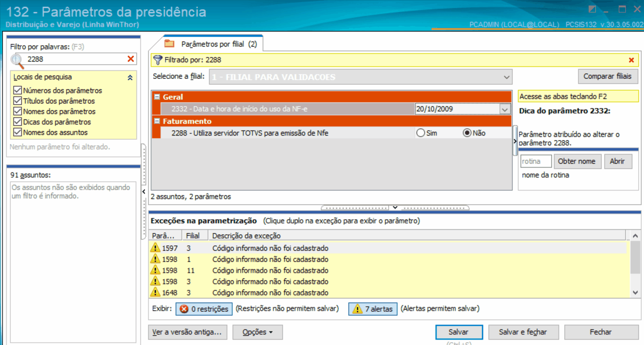Clear the 2288 search filter red X
This screenshot has height=345, width=644.
point(130,59)
